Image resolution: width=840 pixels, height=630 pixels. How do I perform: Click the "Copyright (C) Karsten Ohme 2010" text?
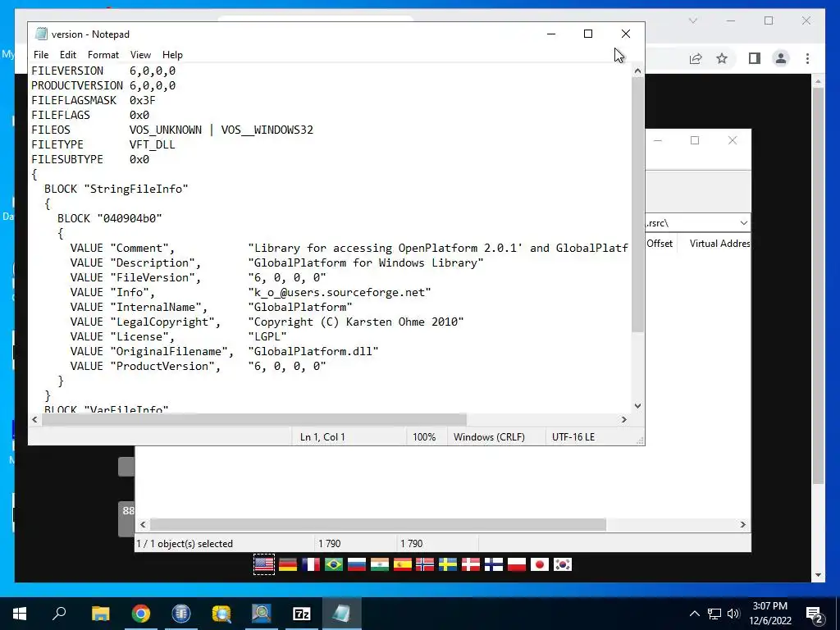[356, 322]
